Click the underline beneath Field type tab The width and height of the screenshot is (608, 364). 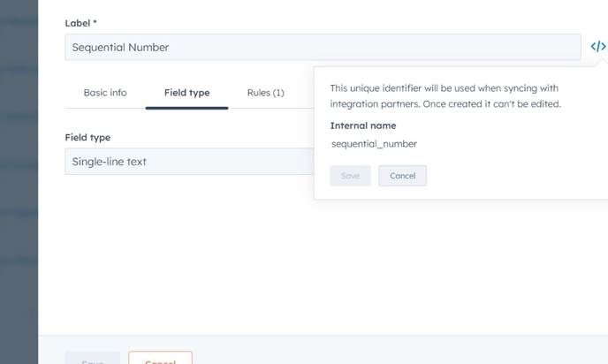point(186,108)
